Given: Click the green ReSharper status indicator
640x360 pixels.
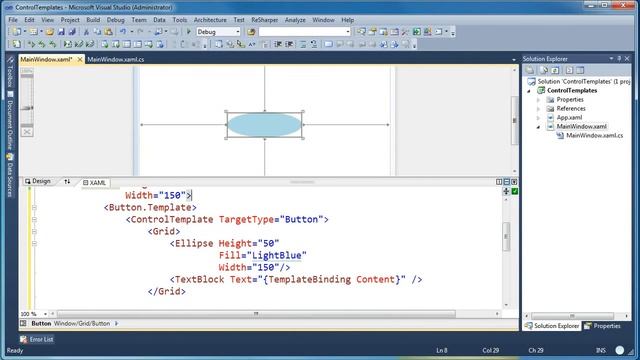Looking at the screenshot, I should point(515,191).
